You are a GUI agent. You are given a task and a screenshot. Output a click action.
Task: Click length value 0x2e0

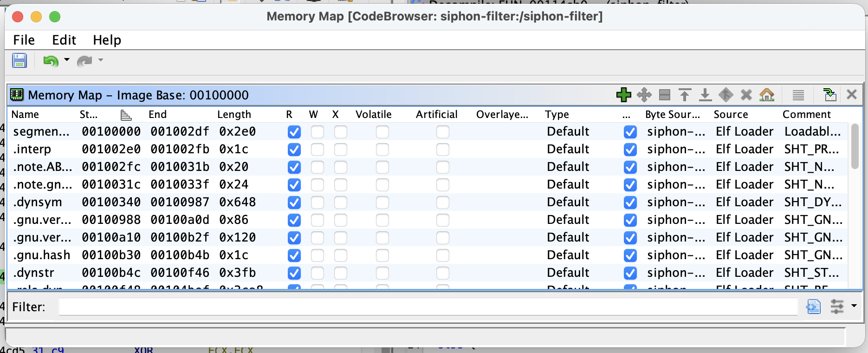[x=238, y=132]
